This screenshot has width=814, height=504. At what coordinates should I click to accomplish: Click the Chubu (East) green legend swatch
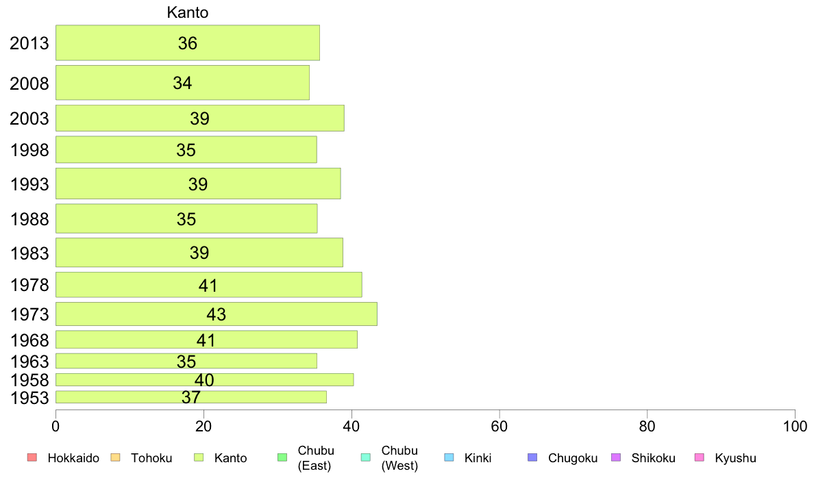pyautogui.click(x=282, y=457)
